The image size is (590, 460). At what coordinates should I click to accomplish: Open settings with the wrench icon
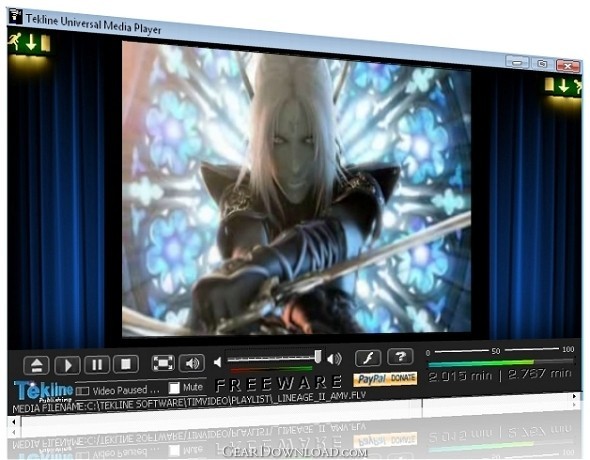click(368, 358)
